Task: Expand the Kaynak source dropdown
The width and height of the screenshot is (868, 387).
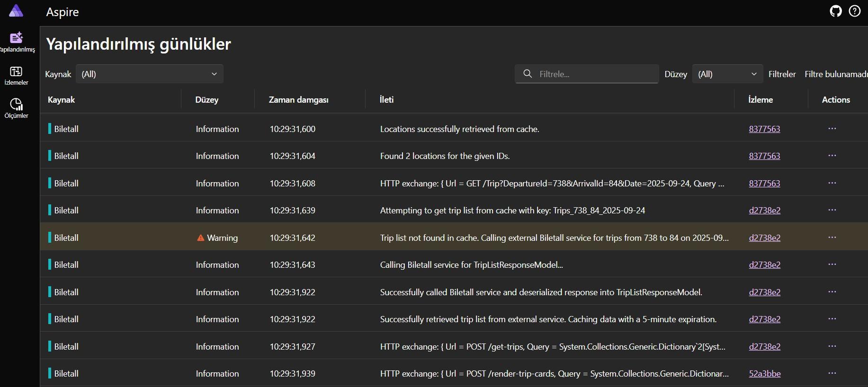Action: (149, 74)
